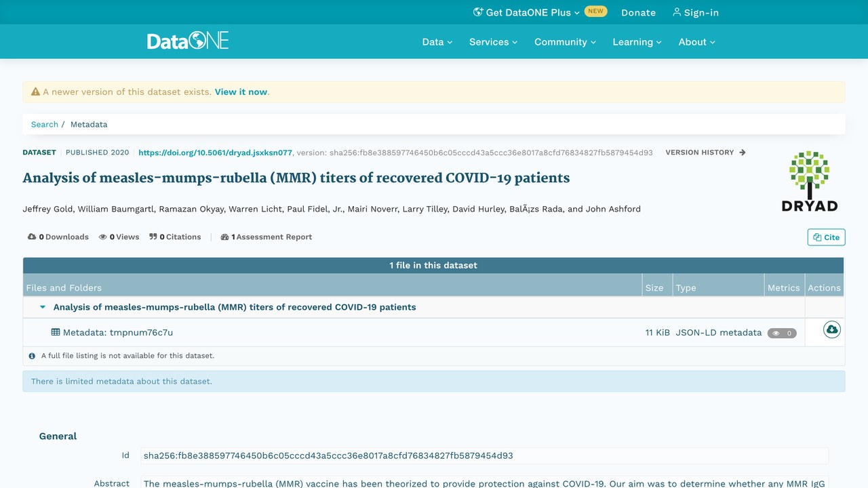Click the 11 KiB size value
The height and width of the screenshot is (488, 868).
coord(658,332)
